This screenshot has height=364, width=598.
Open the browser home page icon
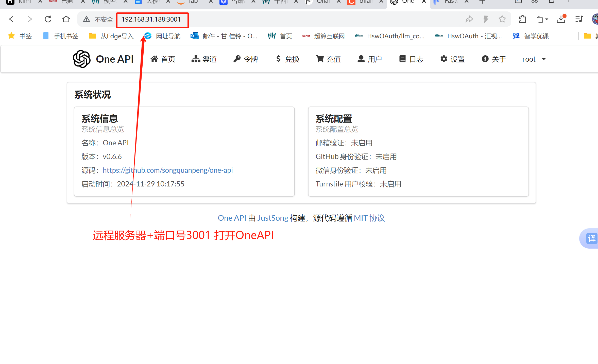pyautogui.click(x=66, y=19)
